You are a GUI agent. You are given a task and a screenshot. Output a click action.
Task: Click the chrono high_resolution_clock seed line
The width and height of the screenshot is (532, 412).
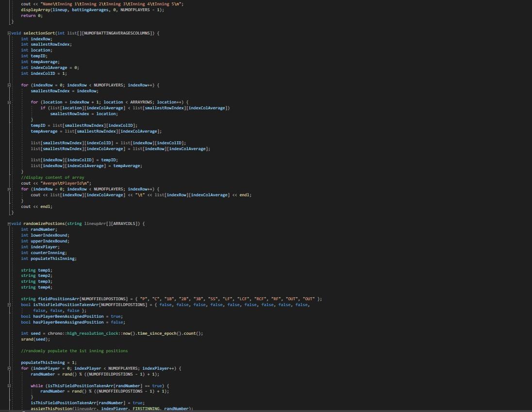click(x=112, y=333)
